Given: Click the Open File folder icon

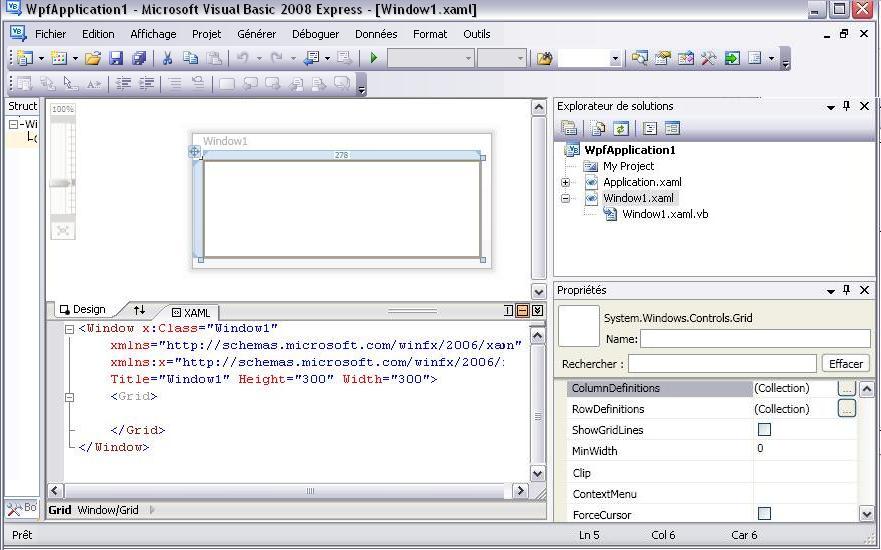Looking at the screenshot, I should click(x=93, y=58).
